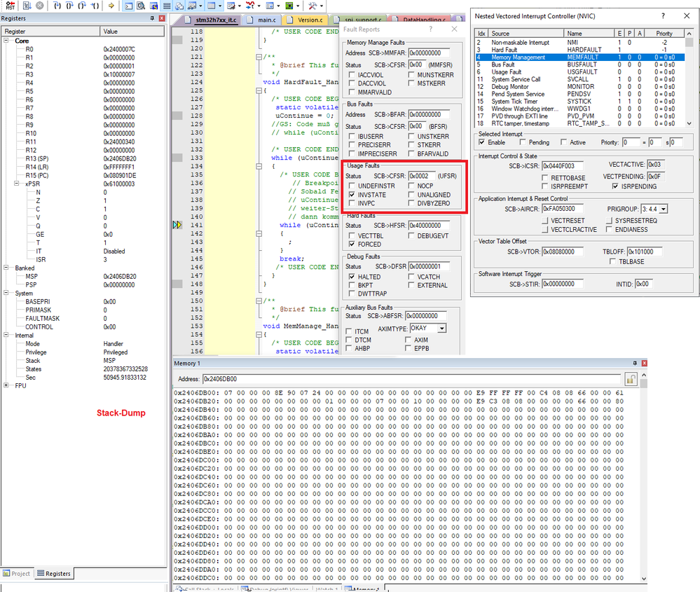
Task: Click the Step Out icon
Action: [x=82, y=6]
